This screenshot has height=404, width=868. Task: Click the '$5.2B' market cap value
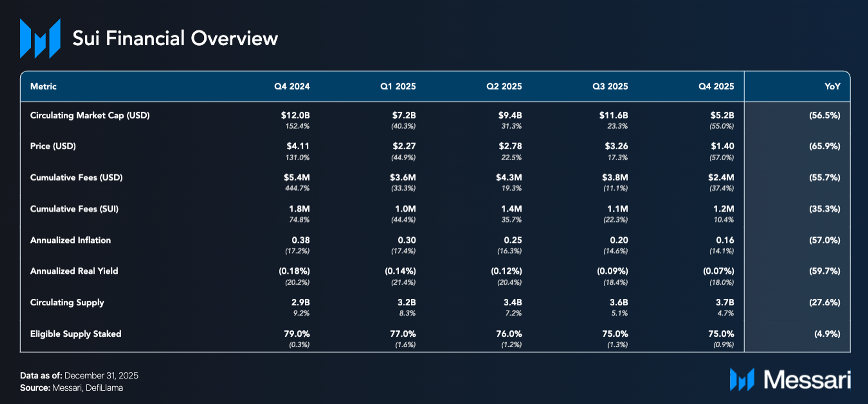coord(722,115)
